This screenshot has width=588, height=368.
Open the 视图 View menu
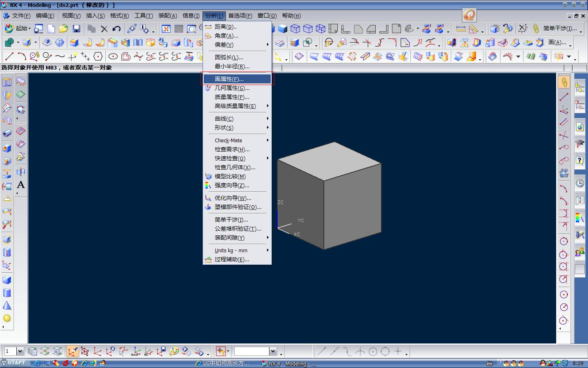pyautogui.click(x=71, y=16)
